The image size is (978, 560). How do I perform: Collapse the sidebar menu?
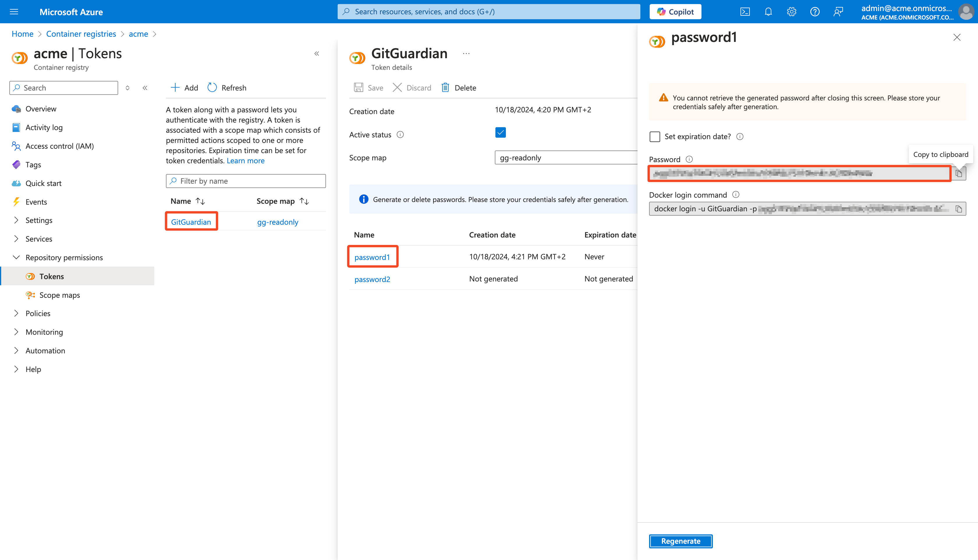point(145,88)
